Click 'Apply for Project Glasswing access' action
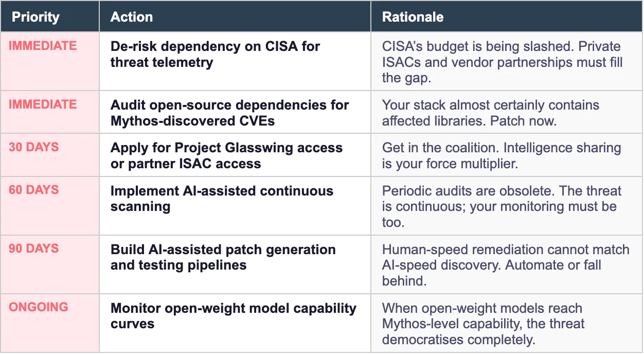 pos(226,155)
